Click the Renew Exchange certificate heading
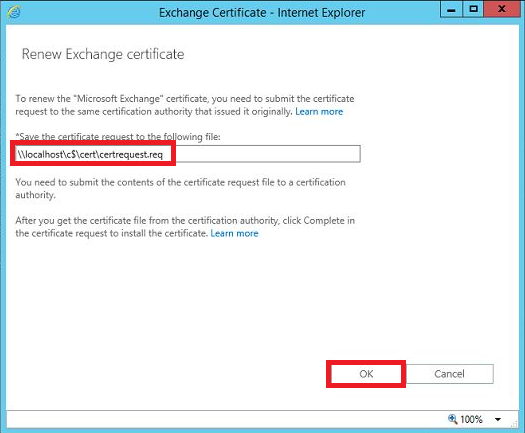525x433 pixels. (x=103, y=54)
